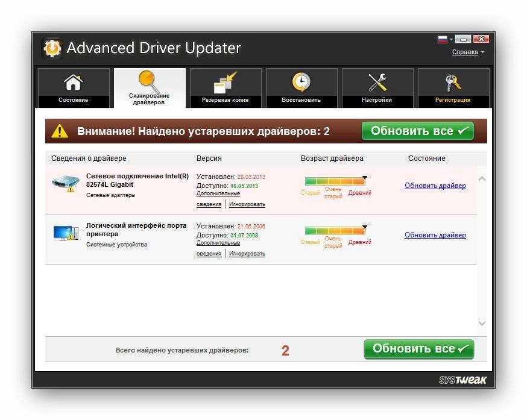527x420 pixels.
Task: Open the Russian flag language selector
Action: [x=443, y=39]
